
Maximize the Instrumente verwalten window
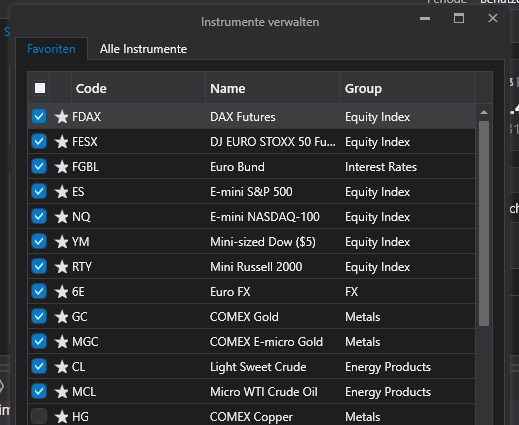459,18
